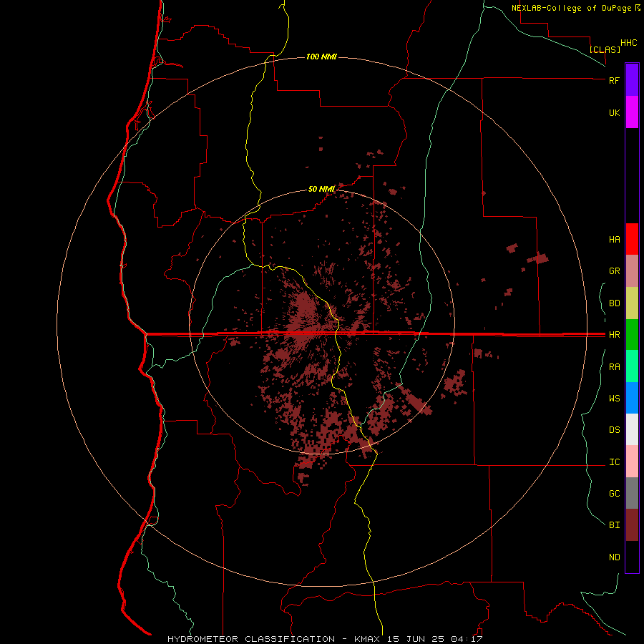Click the BI legend label
644x644 pixels.
click(x=614, y=525)
